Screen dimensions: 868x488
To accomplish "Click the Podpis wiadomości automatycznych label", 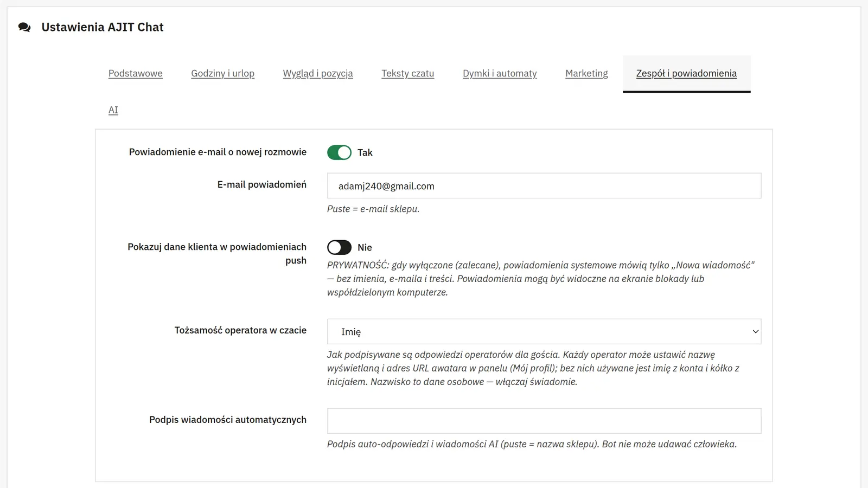I will point(228,420).
